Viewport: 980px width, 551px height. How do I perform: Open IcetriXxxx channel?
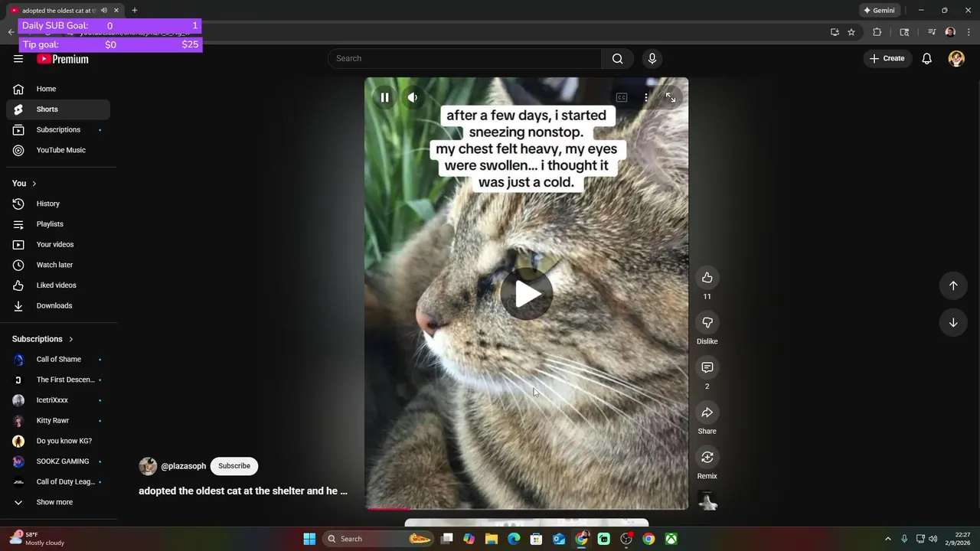[58, 400]
